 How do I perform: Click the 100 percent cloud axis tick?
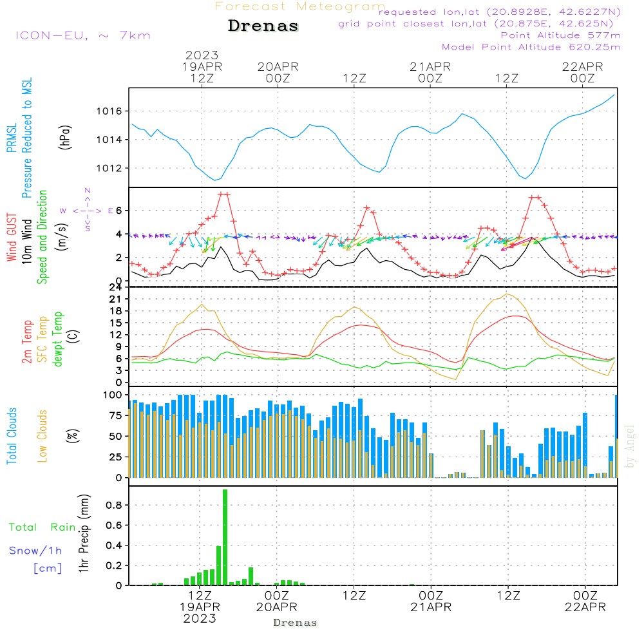pyautogui.click(x=113, y=395)
